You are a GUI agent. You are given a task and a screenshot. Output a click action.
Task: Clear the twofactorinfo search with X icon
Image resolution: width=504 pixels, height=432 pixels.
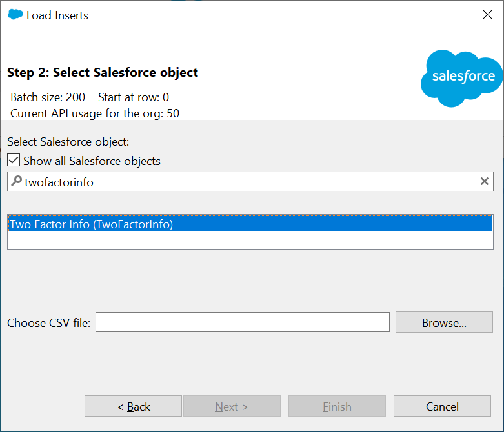485,182
